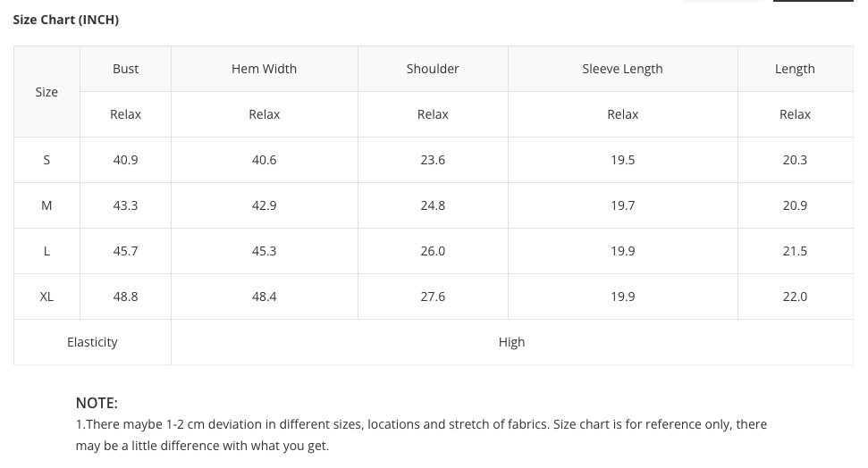Click the NOTE heading below the table

[97, 403]
